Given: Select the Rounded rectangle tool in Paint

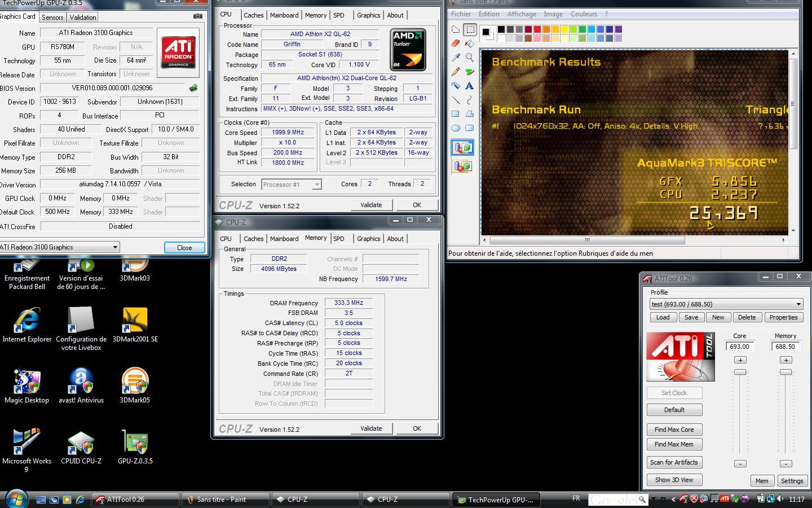Looking at the screenshot, I should [470, 128].
